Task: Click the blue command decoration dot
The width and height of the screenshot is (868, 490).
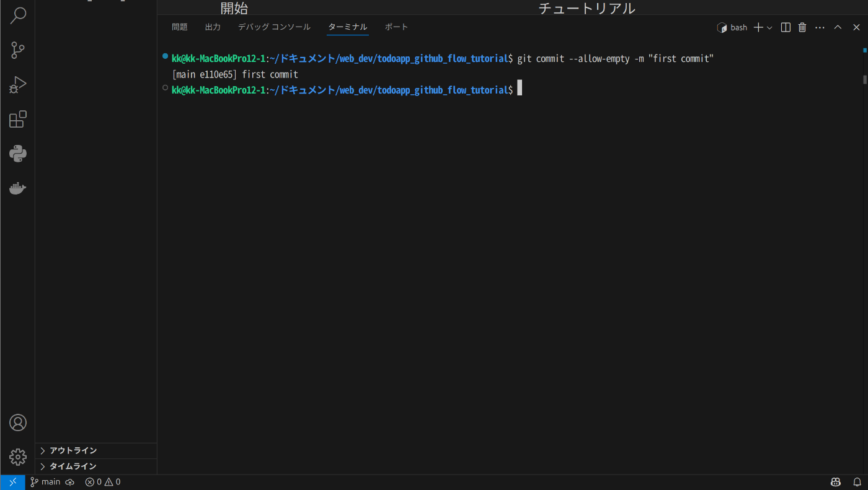Action: [165, 56]
